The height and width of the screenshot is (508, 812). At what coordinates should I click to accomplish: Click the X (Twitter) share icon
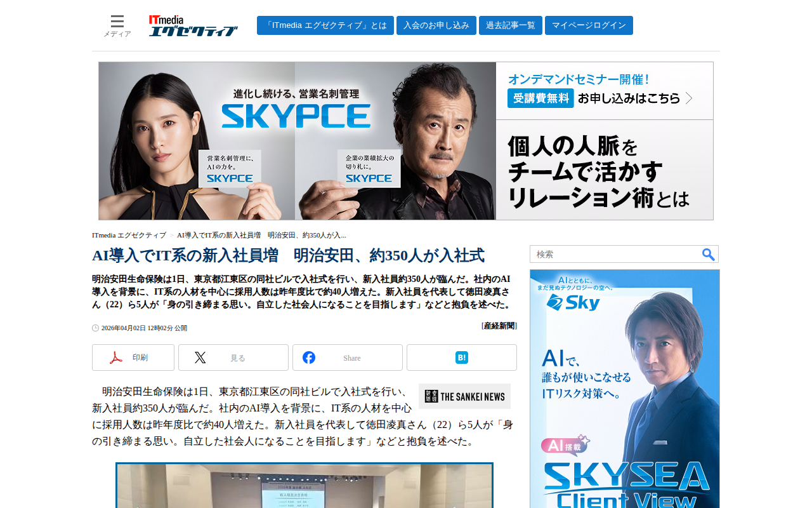[x=200, y=358]
